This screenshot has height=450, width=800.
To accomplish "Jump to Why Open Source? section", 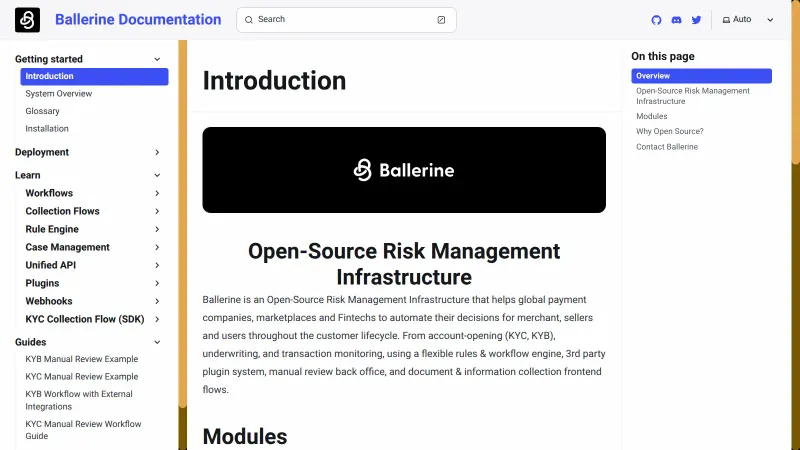I will 669,131.
